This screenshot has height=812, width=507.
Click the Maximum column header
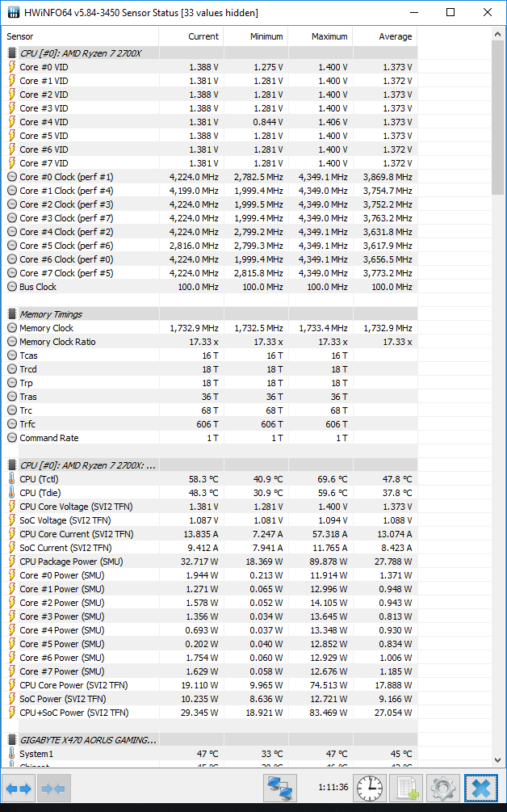click(320, 36)
